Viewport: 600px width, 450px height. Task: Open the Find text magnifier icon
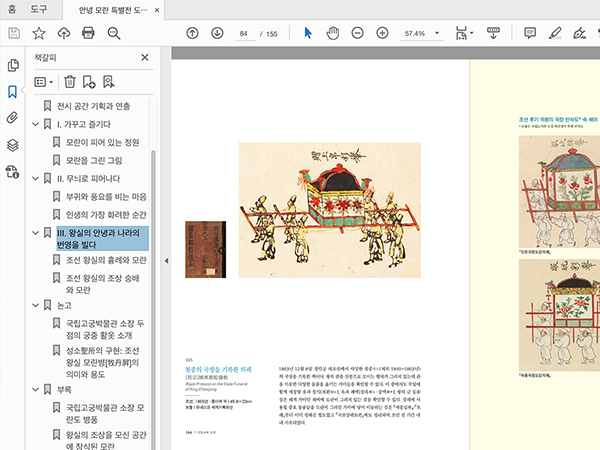114,33
